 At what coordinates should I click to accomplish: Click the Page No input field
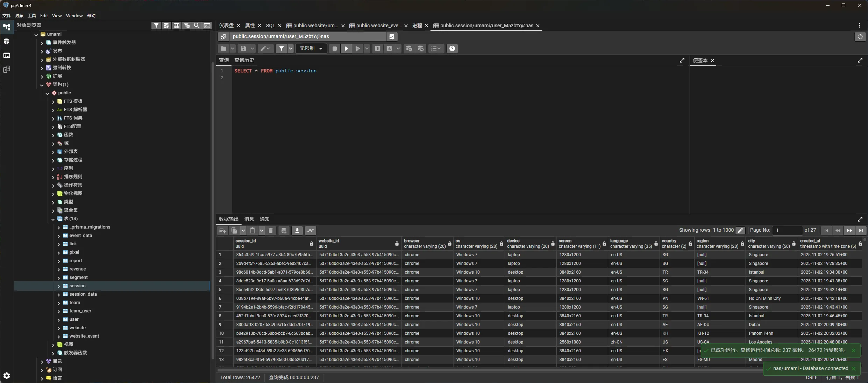[787, 230]
